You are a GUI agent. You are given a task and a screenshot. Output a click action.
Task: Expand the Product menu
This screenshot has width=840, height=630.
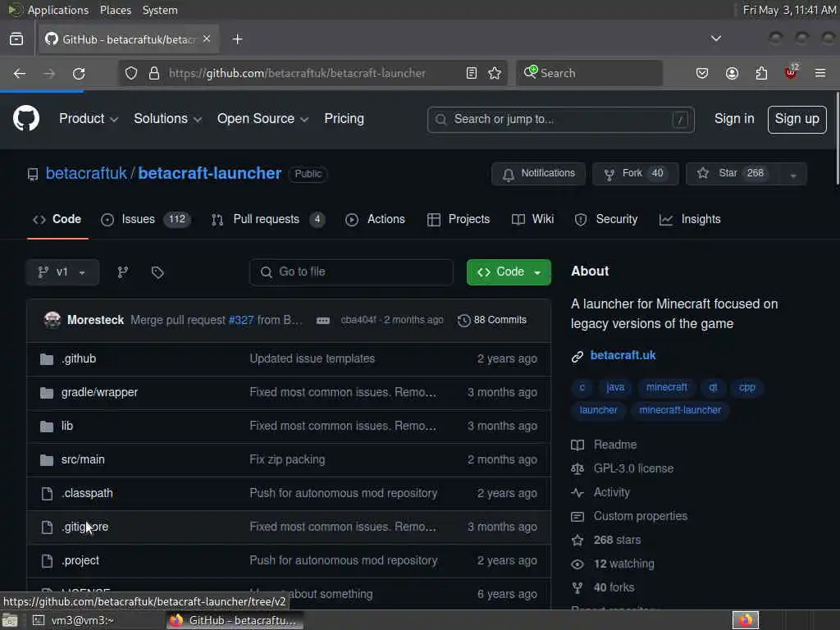click(x=89, y=119)
